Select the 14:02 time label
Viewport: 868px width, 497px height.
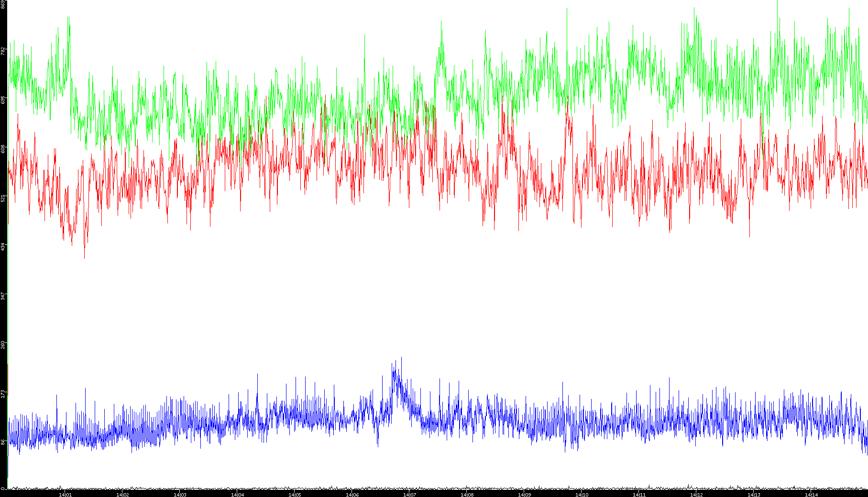pyautogui.click(x=122, y=495)
